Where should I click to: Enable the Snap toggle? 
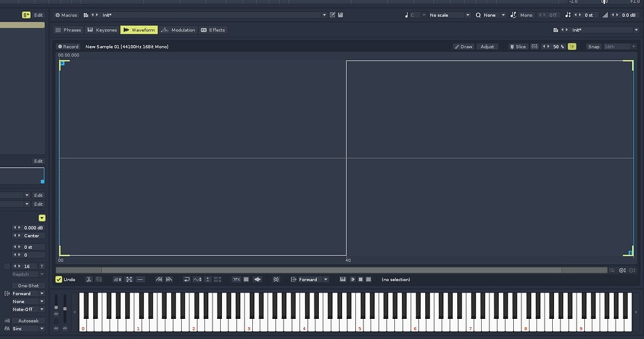click(x=594, y=47)
